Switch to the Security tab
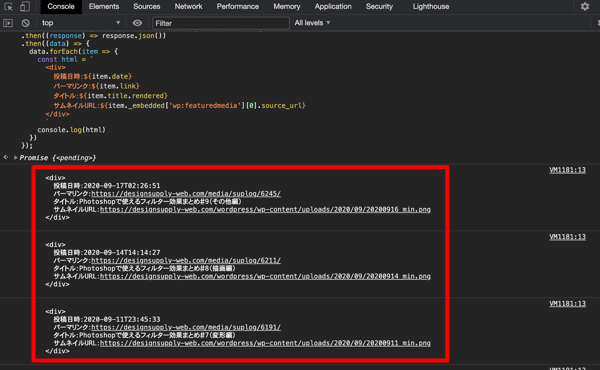600x370 pixels. click(379, 7)
